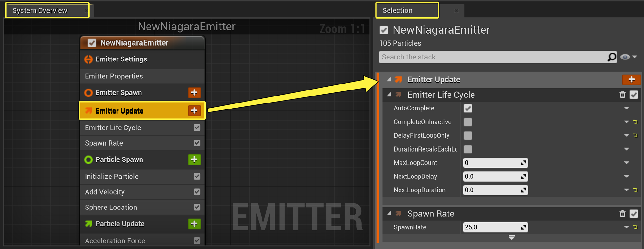Toggle the AutoComplete checkbox
The width and height of the screenshot is (644, 249).
click(468, 108)
